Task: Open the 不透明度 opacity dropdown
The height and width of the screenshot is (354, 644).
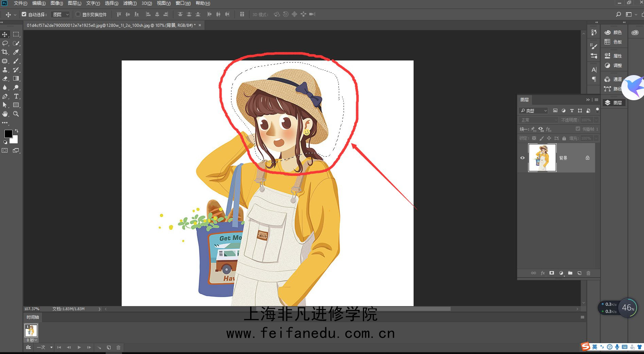Action: (596, 120)
